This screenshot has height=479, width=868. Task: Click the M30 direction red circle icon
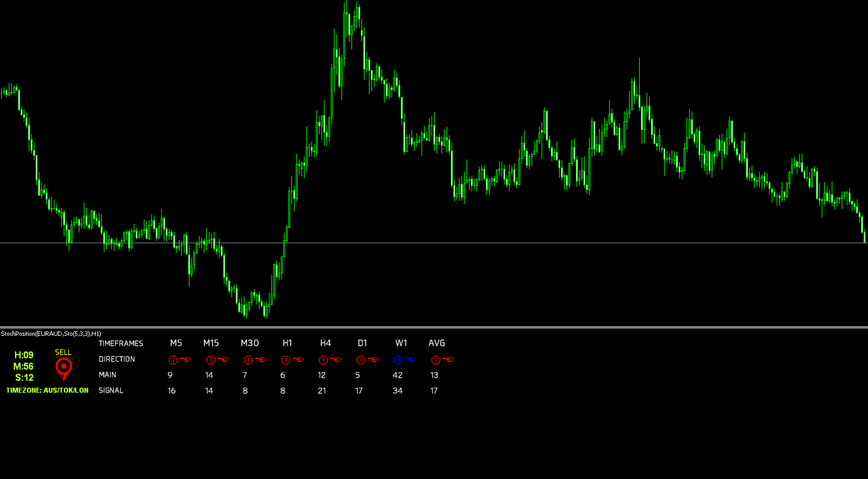pyautogui.click(x=248, y=360)
